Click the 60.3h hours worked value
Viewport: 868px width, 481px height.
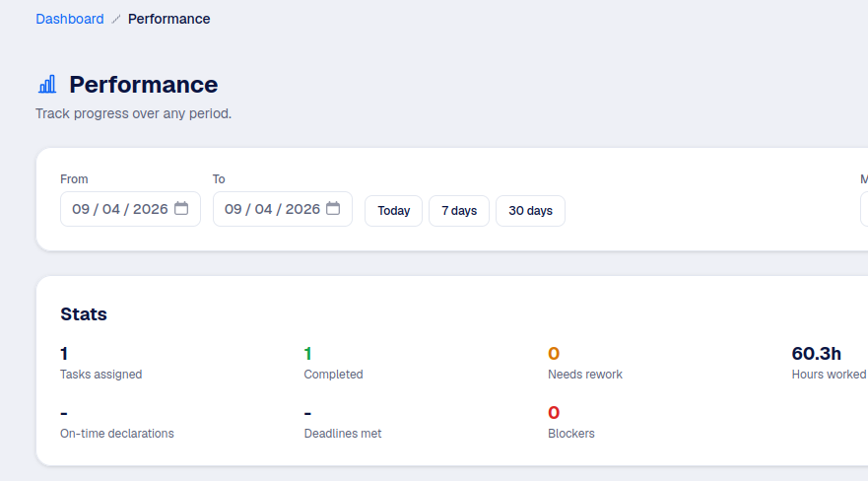817,353
